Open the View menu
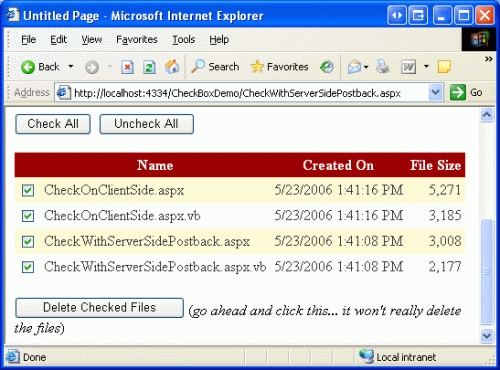 point(92,39)
